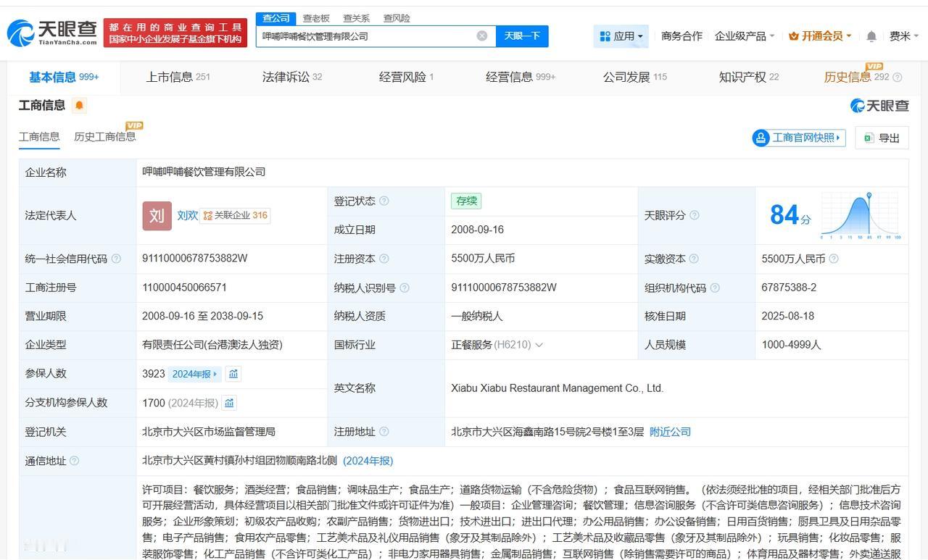Screen dimensions: 928x560
Task: Click the report icon beside 参保人数 2024年报
Action: [233, 374]
